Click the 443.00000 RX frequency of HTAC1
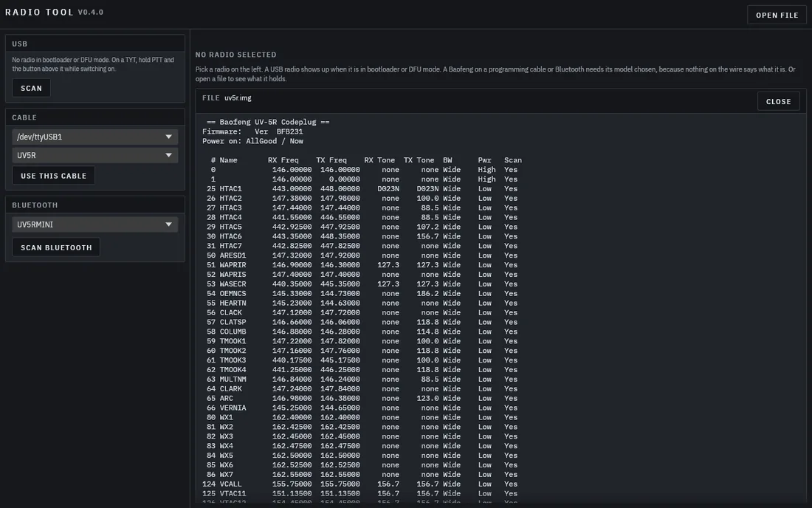This screenshot has height=508, width=812. [292, 188]
